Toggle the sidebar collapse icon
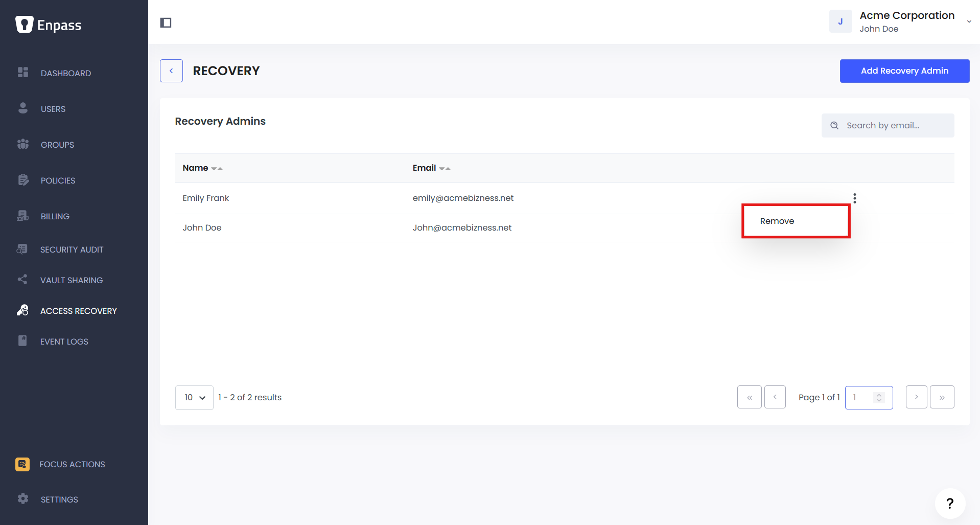The height and width of the screenshot is (525, 980). click(x=166, y=22)
